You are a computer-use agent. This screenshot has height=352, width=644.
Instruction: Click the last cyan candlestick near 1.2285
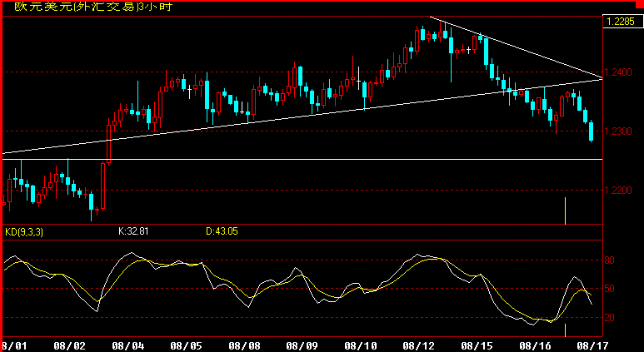coord(592,131)
